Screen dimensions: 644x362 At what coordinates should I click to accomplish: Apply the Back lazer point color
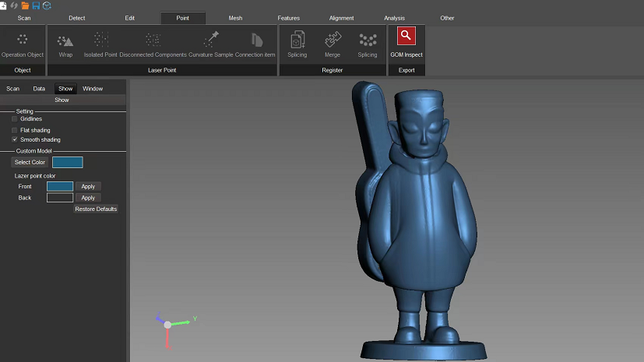pos(88,198)
